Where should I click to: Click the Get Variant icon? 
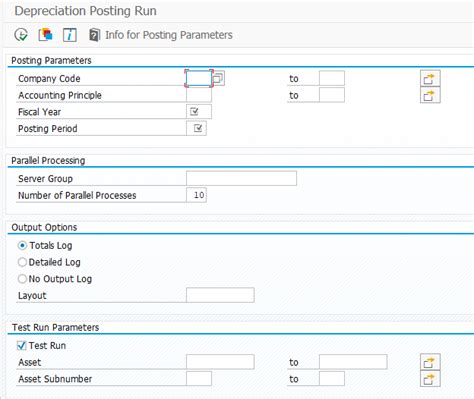(x=46, y=35)
